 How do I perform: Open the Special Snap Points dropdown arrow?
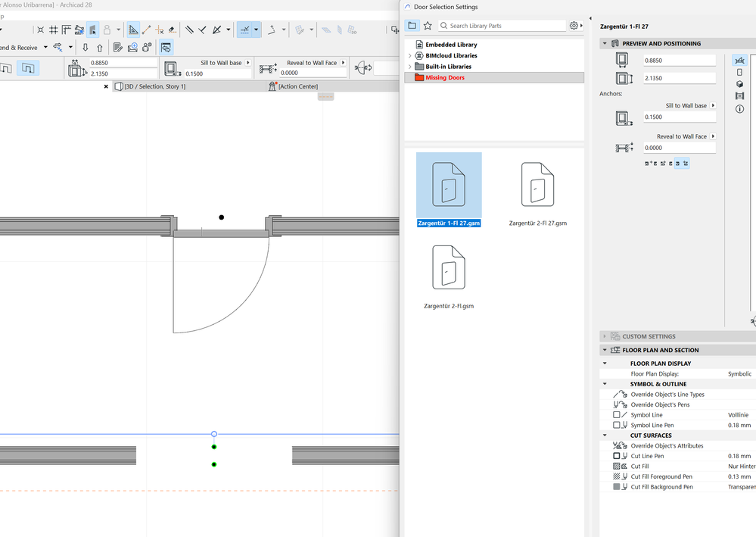(256, 30)
